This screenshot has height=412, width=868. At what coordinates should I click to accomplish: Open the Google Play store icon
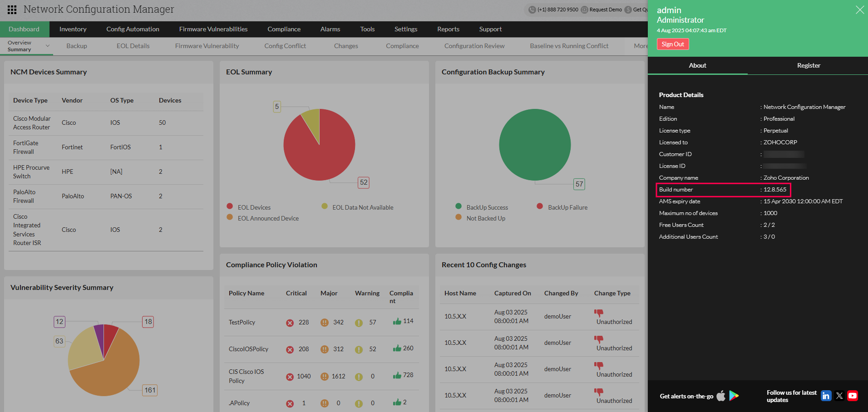pyautogui.click(x=734, y=396)
